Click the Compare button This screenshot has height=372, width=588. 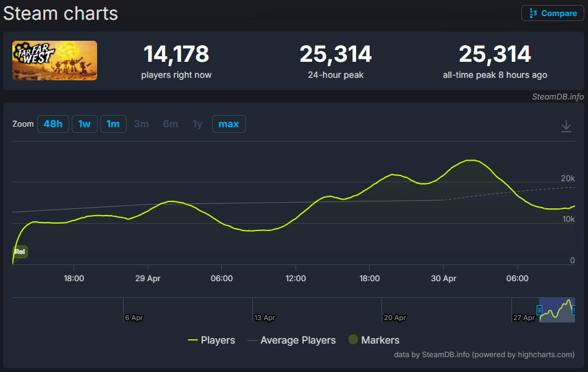click(552, 13)
